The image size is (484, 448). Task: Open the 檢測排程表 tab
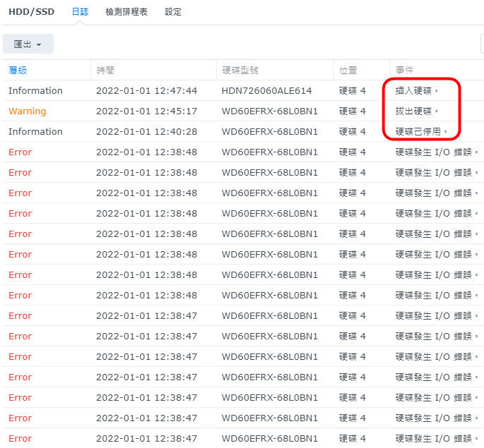point(126,12)
